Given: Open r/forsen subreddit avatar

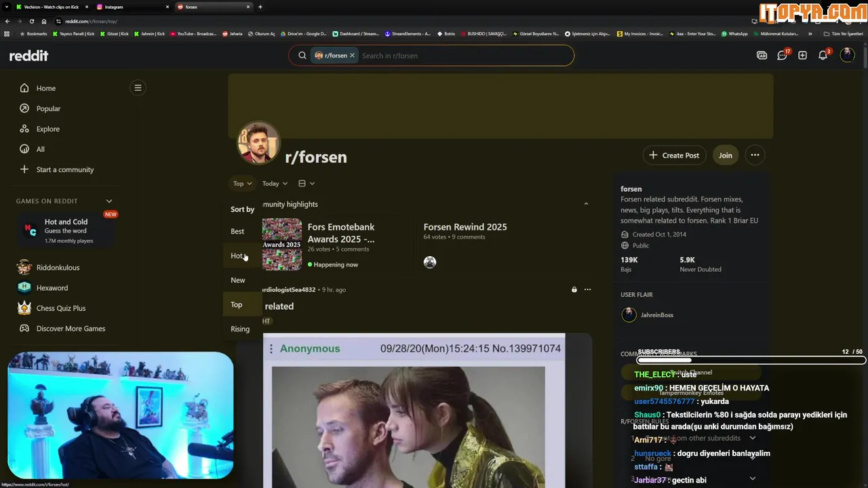Looking at the screenshot, I should click(x=258, y=143).
